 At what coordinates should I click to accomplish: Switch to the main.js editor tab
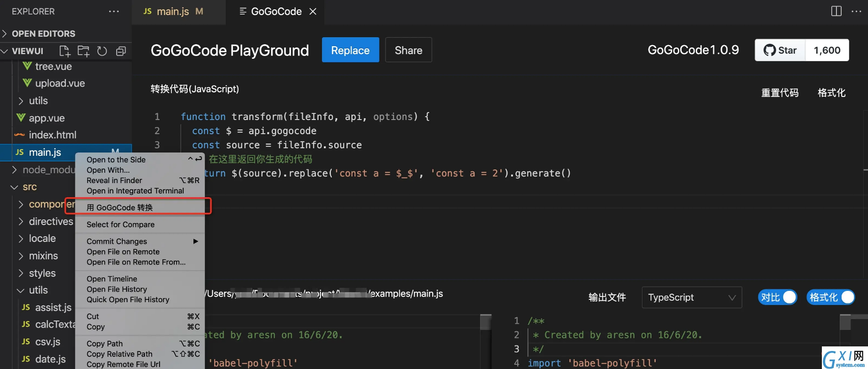[179, 11]
